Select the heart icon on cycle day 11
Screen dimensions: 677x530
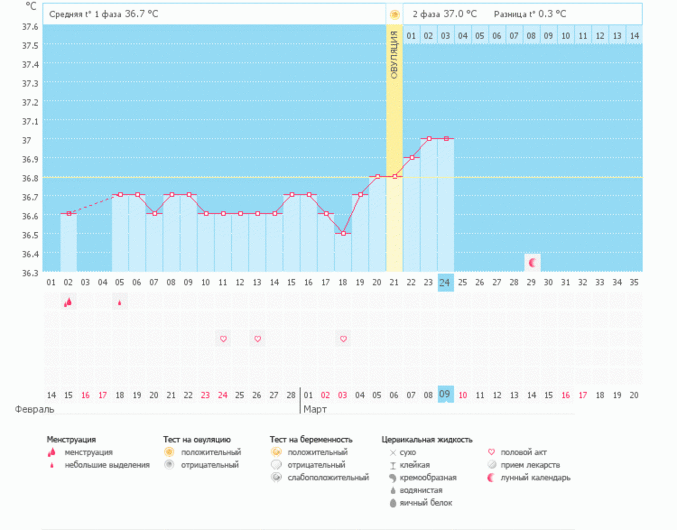pyautogui.click(x=223, y=339)
